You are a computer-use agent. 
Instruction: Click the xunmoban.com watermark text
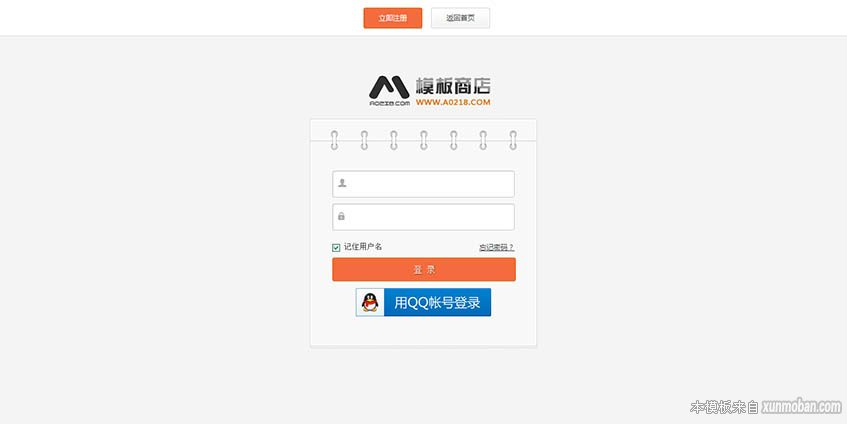(802, 407)
